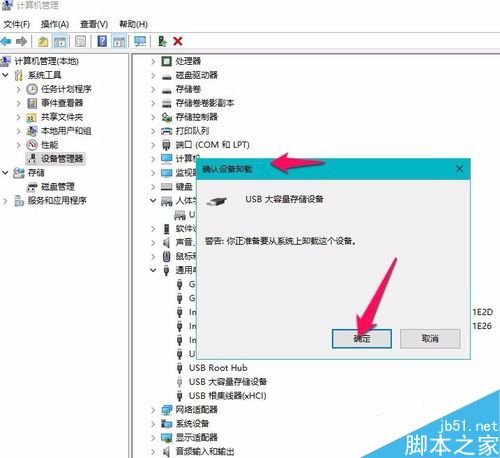Screen dimensions: 500x458
Task: Select 本地用户和组 in the left tree
Action: pyautogui.click(x=66, y=131)
